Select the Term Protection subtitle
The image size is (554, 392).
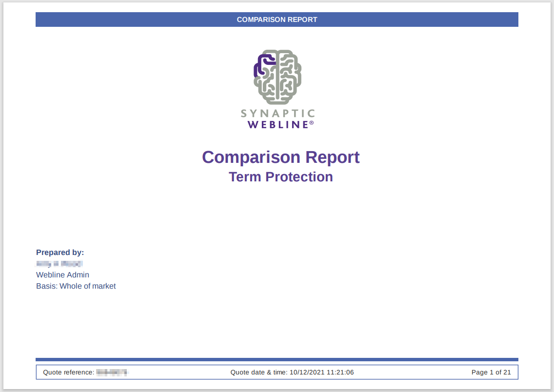click(280, 177)
